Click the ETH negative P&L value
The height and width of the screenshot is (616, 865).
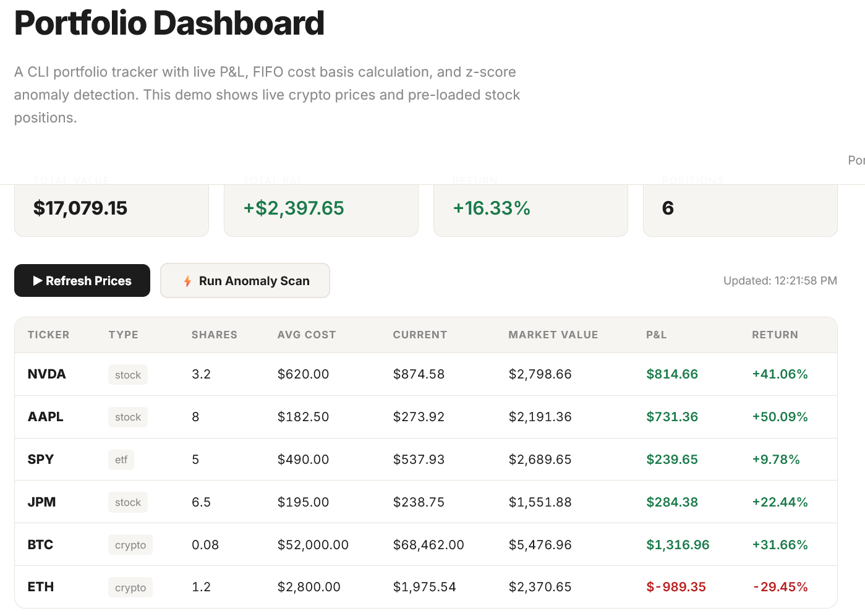pyautogui.click(x=676, y=587)
